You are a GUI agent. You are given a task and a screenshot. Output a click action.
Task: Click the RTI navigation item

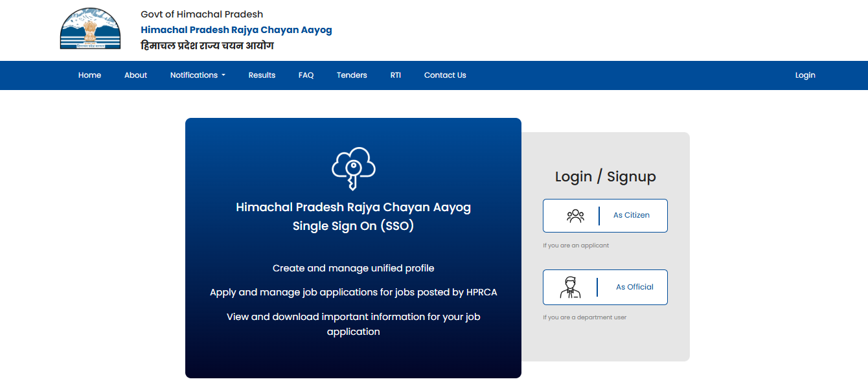click(x=395, y=75)
